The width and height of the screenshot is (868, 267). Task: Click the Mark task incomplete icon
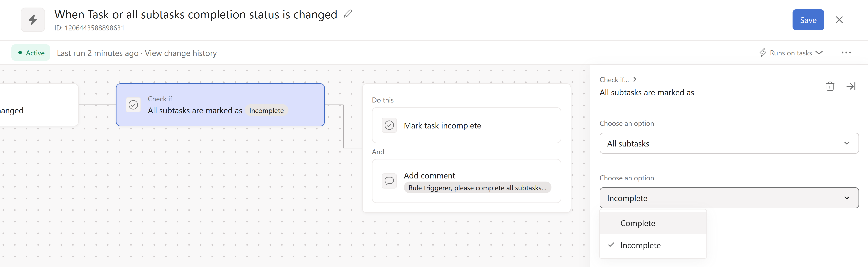pos(389,126)
